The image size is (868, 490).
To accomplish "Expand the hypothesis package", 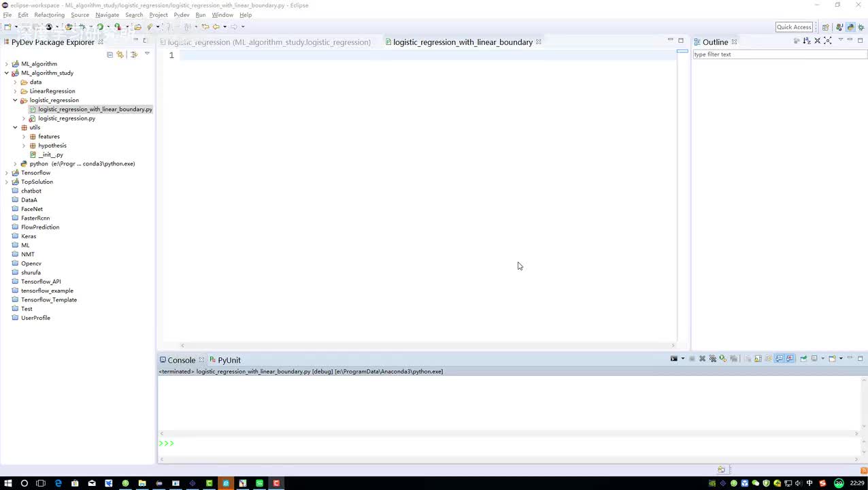I will [24, 146].
